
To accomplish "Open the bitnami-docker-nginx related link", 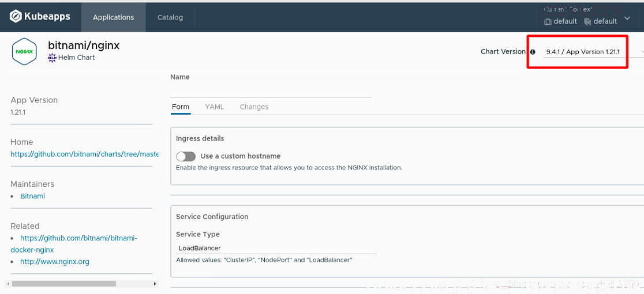I will [x=74, y=244].
